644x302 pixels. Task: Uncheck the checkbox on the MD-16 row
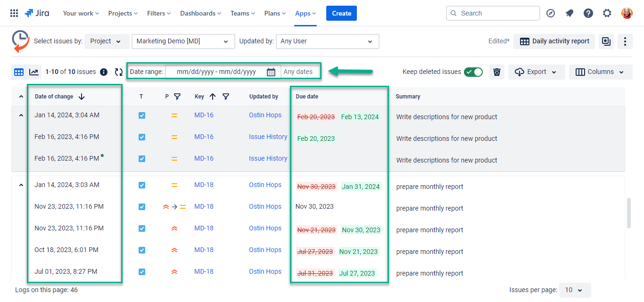[x=142, y=115]
